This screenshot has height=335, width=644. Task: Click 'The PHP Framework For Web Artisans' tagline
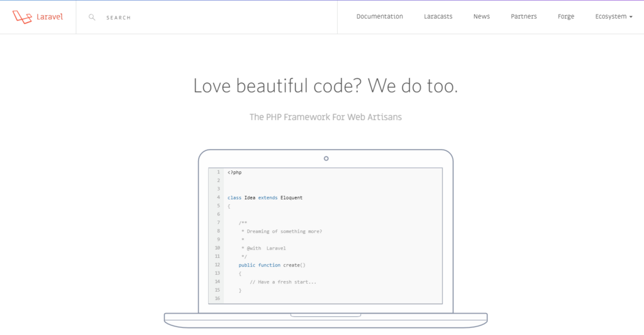[x=325, y=117]
